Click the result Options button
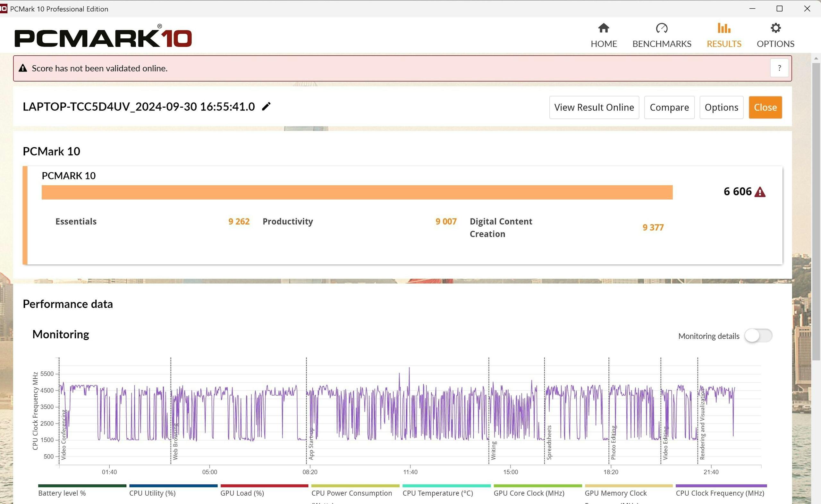This screenshot has width=821, height=504. point(721,107)
